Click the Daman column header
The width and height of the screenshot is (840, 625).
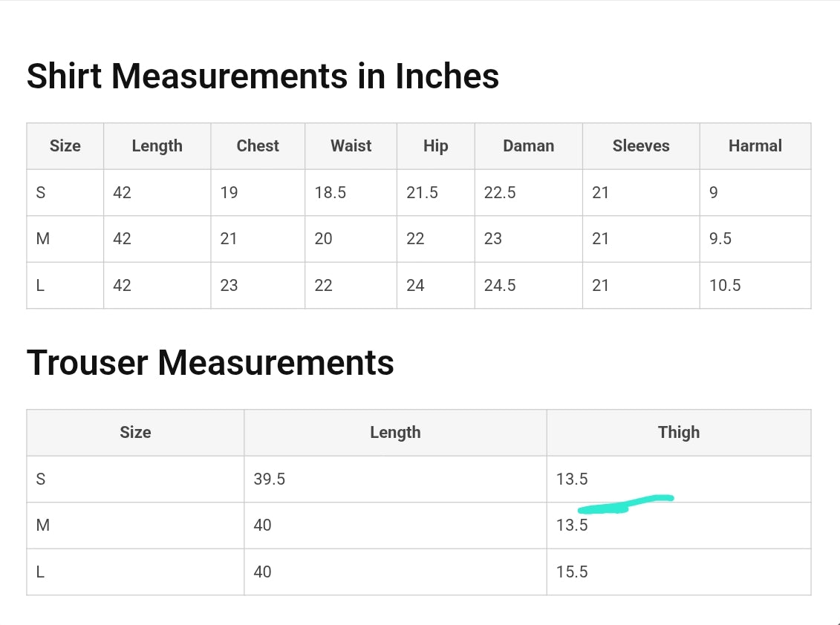528,146
